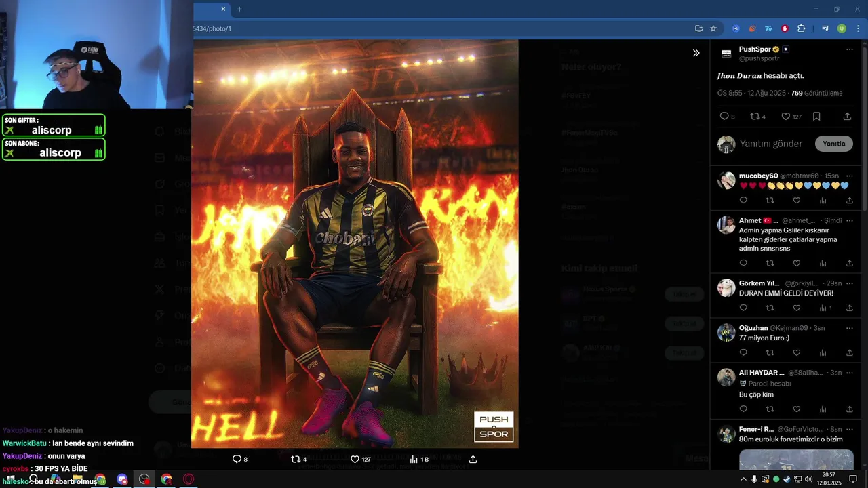
Task: Open PushSpor tweet's more options menu
Action: (850, 49)
